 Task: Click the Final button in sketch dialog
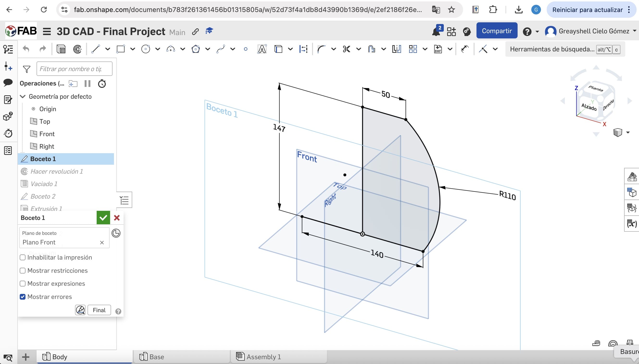[99, 310]
